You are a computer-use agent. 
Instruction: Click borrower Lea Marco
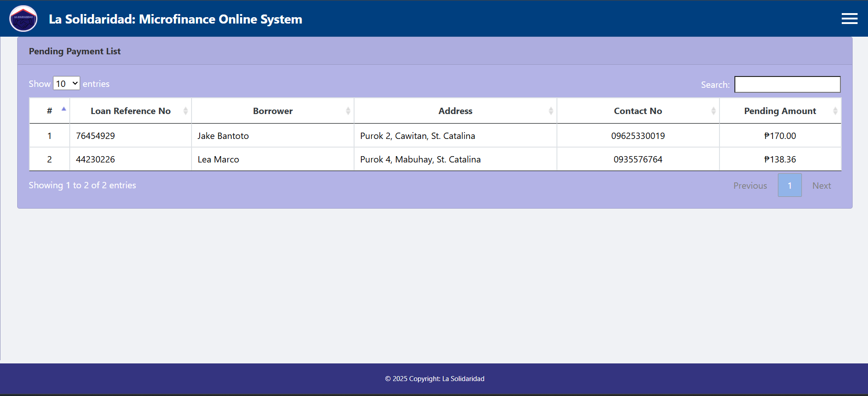coord(218,159)
